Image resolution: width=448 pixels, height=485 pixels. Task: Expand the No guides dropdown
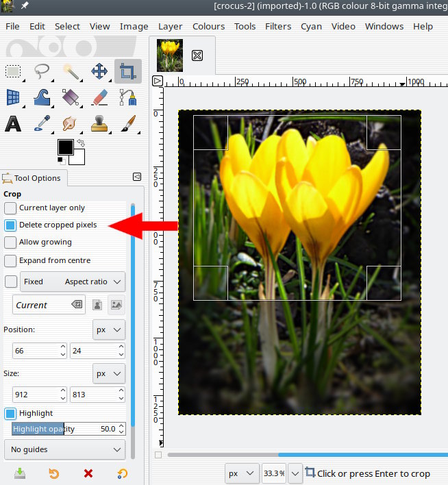point(64,450)
